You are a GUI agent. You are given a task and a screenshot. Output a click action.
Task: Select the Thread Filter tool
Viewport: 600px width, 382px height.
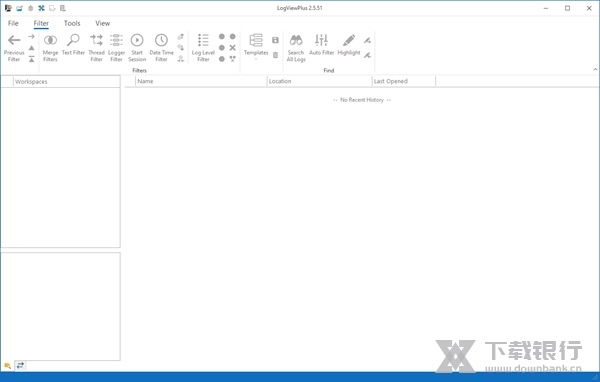point(96,40)
